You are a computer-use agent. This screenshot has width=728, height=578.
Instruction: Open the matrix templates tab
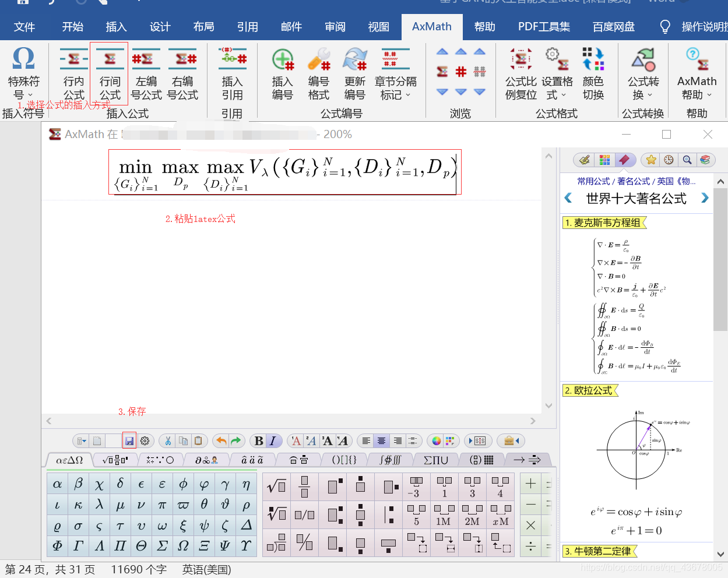[x=481, y=460]
